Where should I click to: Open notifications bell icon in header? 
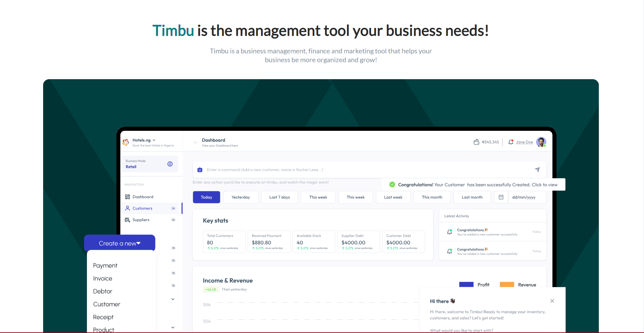coord(511,142)
